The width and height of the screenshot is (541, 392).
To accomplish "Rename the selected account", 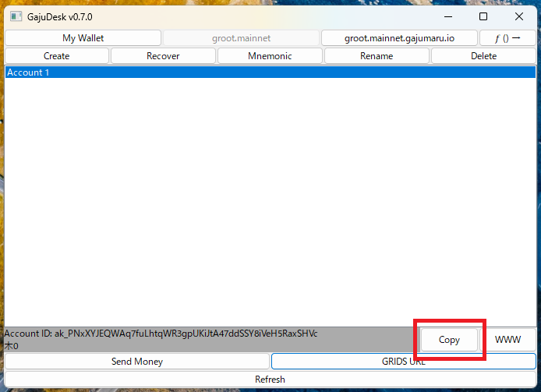I will coord(377,56).
